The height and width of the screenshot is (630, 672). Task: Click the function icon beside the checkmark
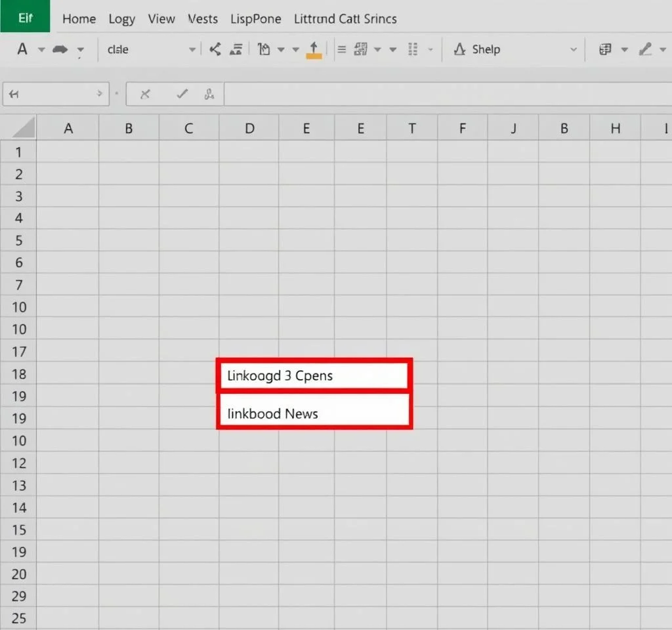point(209,94)
